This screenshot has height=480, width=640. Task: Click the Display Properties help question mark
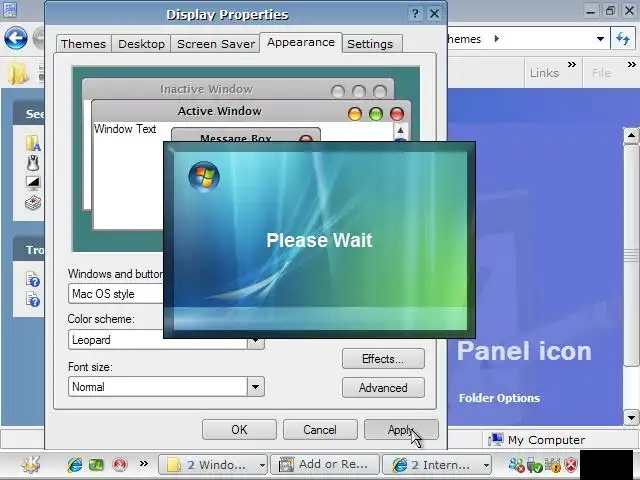pos(415,14)
